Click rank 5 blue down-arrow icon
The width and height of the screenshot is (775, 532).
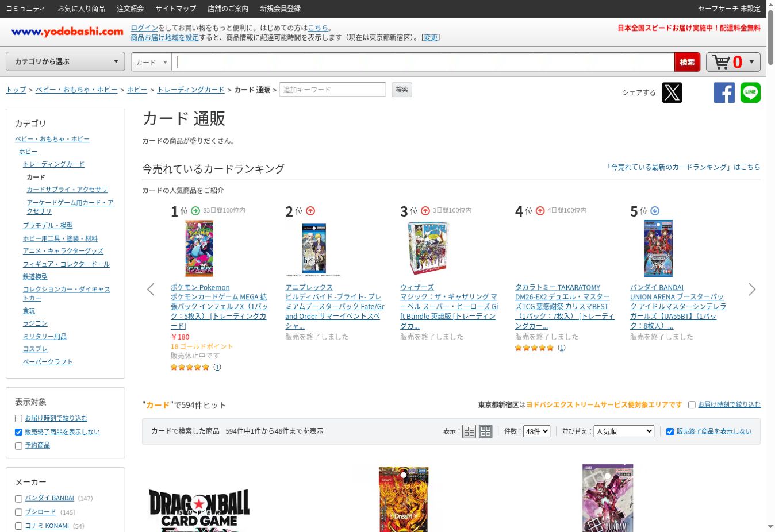coord(655,211)
